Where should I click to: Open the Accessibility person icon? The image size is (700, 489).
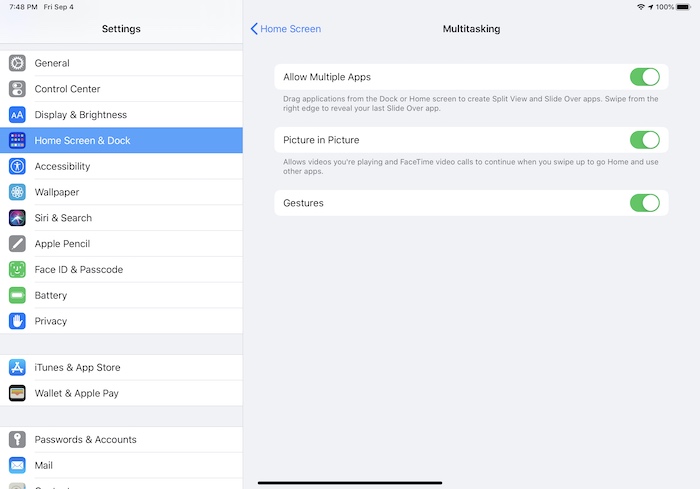[x=17, y=166]
